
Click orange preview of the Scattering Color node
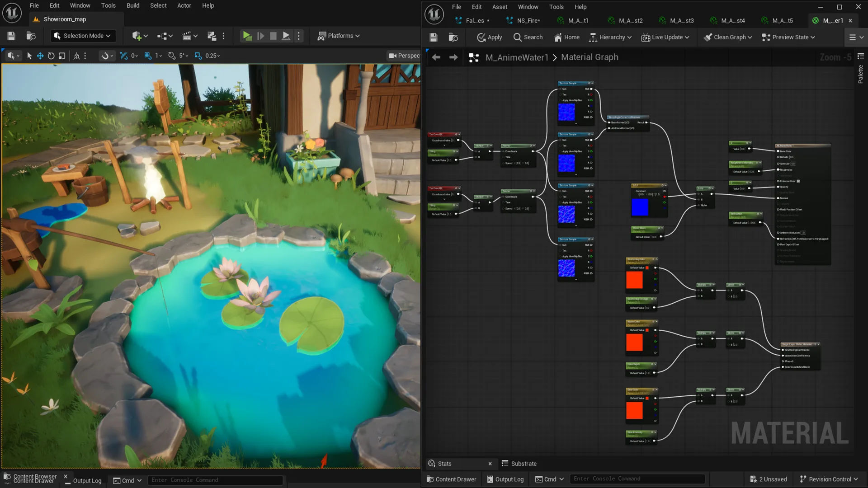(634, 280)
